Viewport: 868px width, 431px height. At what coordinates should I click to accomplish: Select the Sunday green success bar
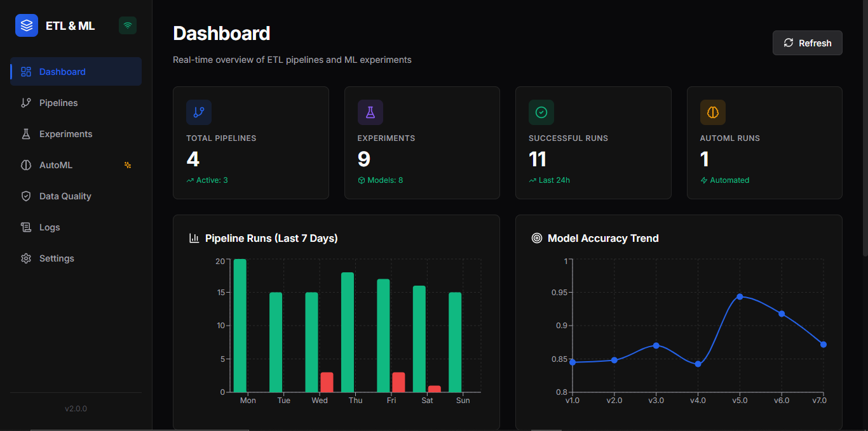pyautogui.click(x=455, y=342)
